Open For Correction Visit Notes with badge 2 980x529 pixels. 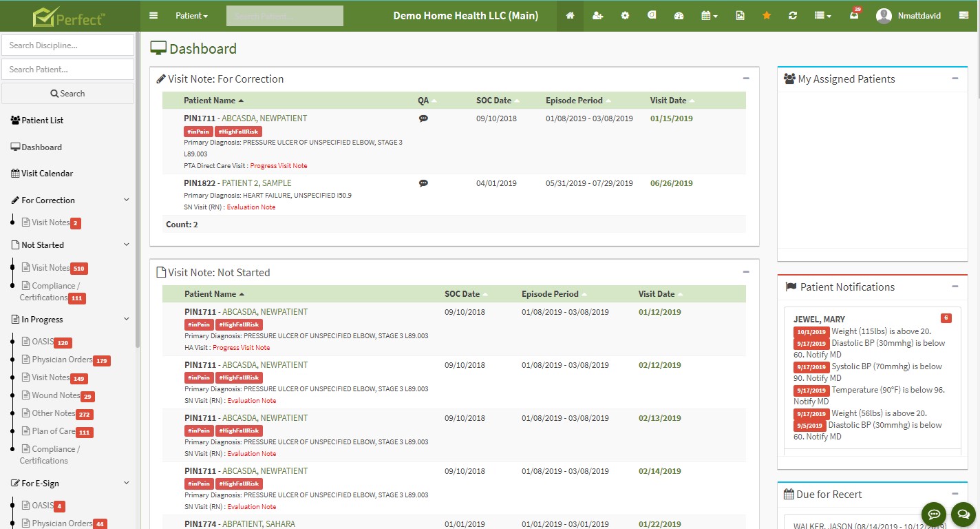[x=52, y=222]
